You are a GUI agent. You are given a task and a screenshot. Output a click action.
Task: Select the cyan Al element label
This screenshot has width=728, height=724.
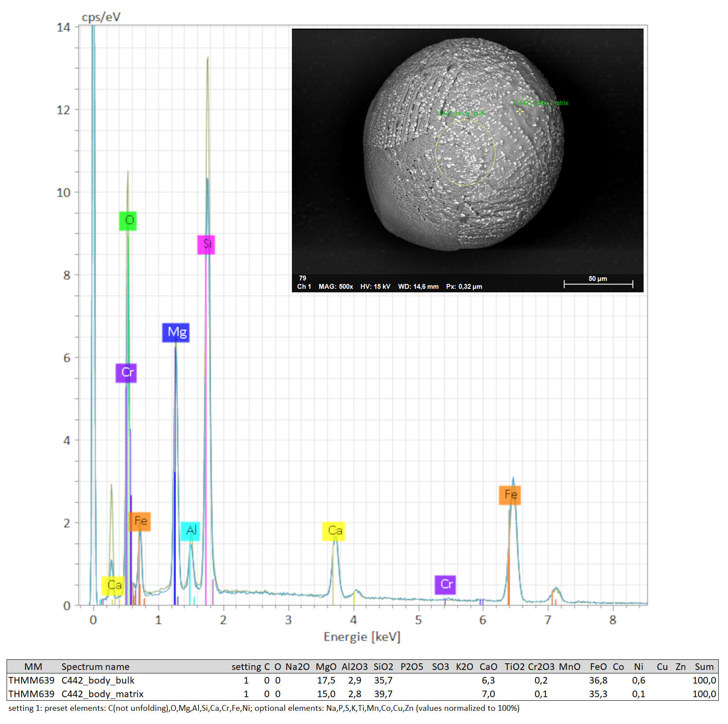(x=190, y=531)
